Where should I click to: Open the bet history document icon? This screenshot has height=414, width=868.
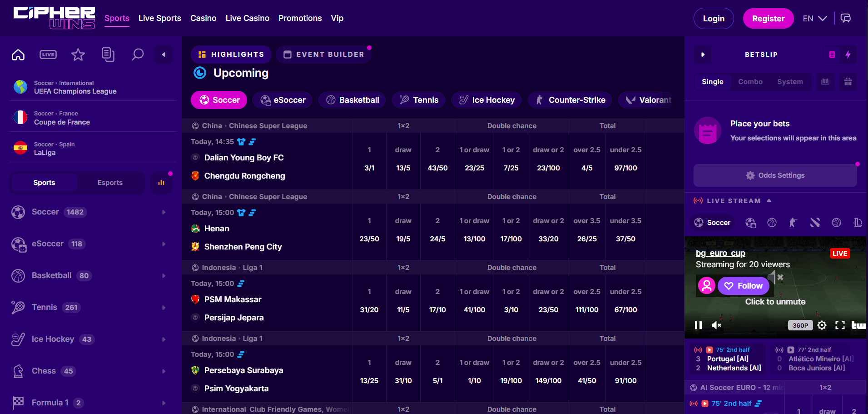coord(108,55)
